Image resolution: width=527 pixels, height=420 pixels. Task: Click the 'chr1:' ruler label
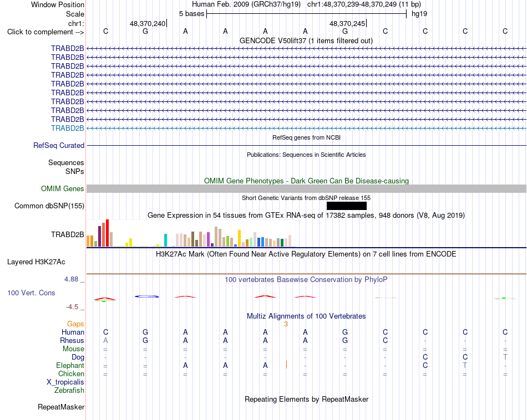76,23
